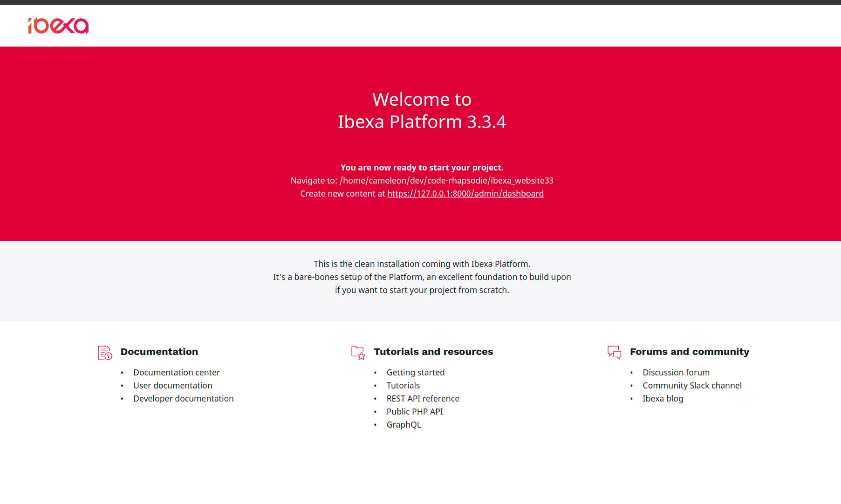
Task: Click the Welcome to Ibexa Platform title
Action: pyautogui.click(x=422, y=111)
